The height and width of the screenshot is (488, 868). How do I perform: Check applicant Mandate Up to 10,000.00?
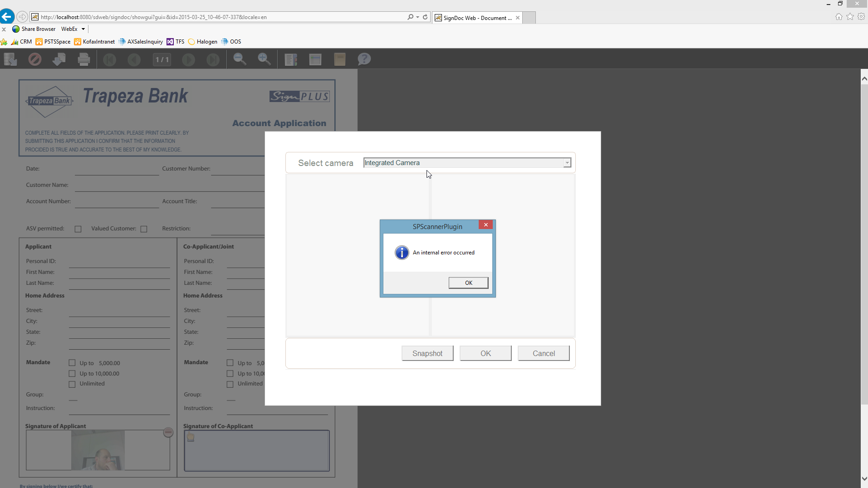pyautogui.click(x=72, y=374)
